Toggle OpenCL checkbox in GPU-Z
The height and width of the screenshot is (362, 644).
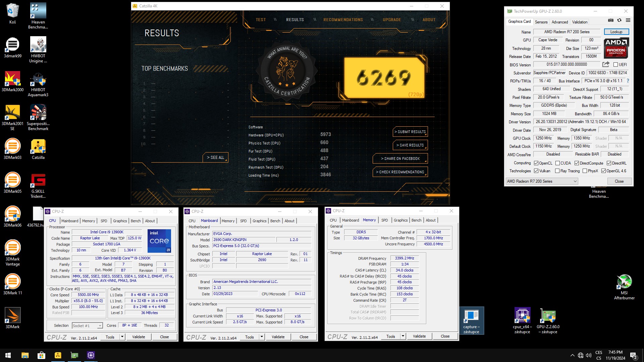(536, 163)
